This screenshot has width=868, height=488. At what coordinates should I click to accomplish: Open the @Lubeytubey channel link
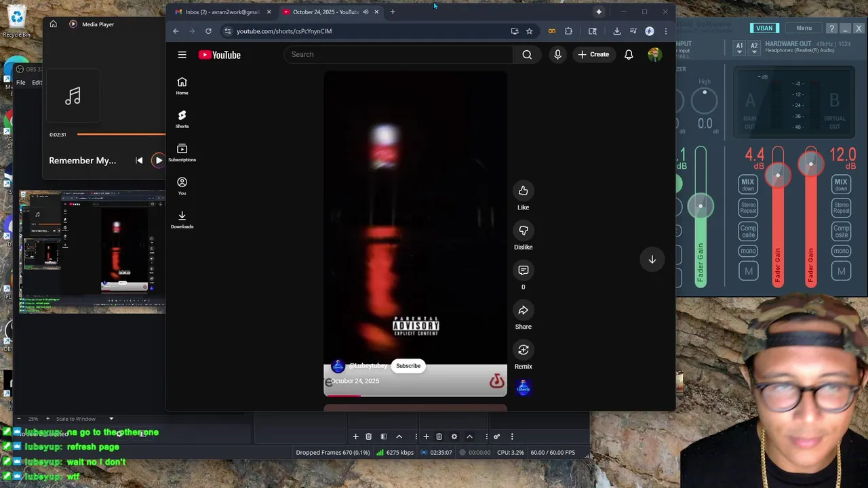tap(368, 366)
